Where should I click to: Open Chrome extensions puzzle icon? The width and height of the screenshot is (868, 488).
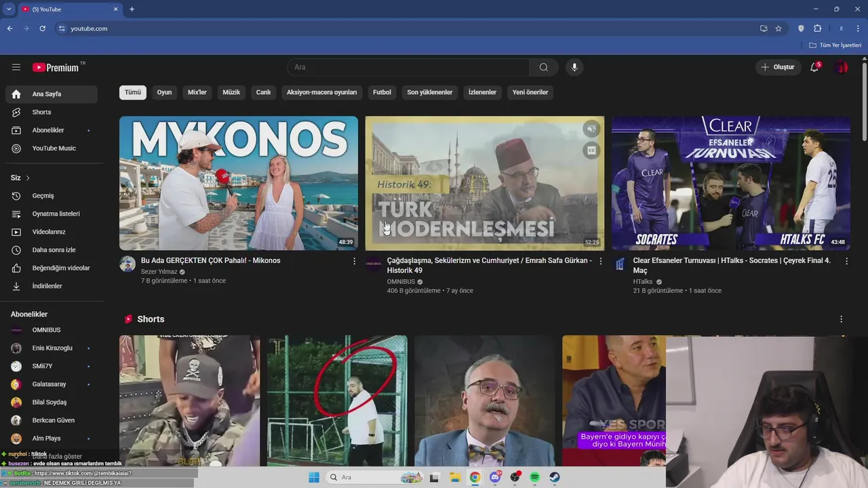click(x=817, y=28)
